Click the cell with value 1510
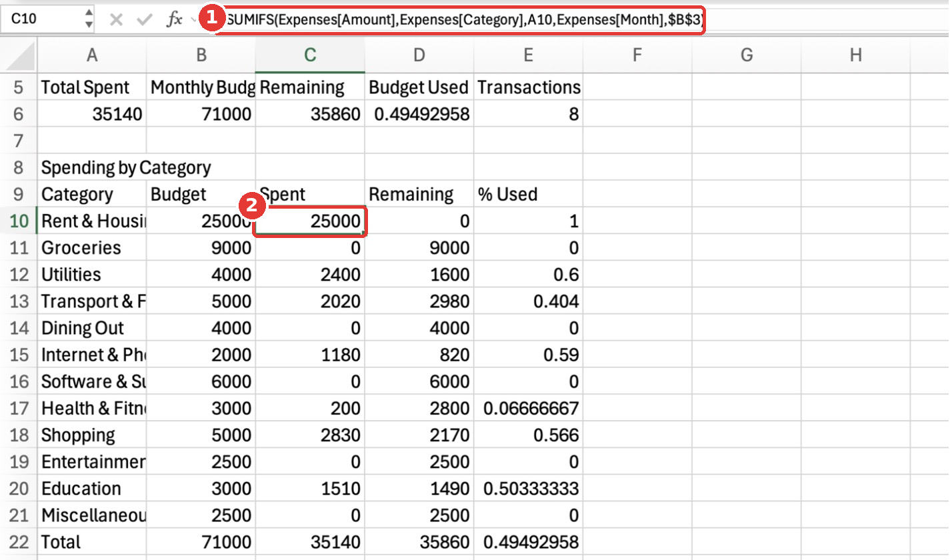Screen dimensions: 950x560 [x=310, y=488]
